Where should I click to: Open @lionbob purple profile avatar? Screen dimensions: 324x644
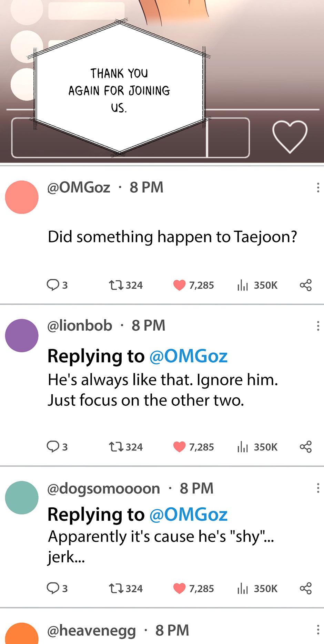22,335
